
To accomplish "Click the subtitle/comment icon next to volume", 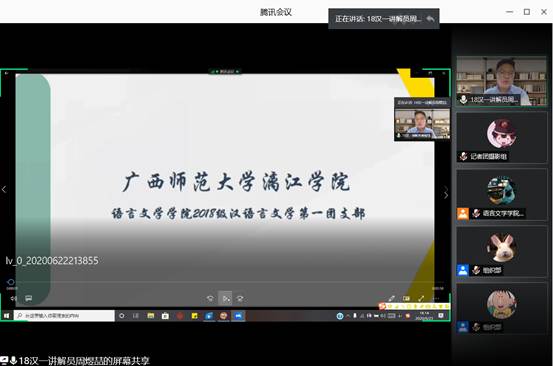I will [x=29, y=299].
